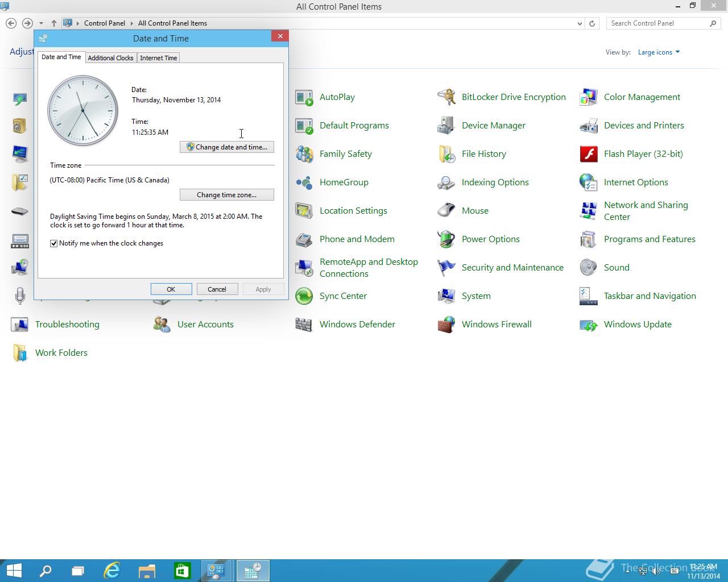Image resolution: width=728 pixels, height=582 pixels.
Task: Open the File History icon
Action: pos(446,154)
